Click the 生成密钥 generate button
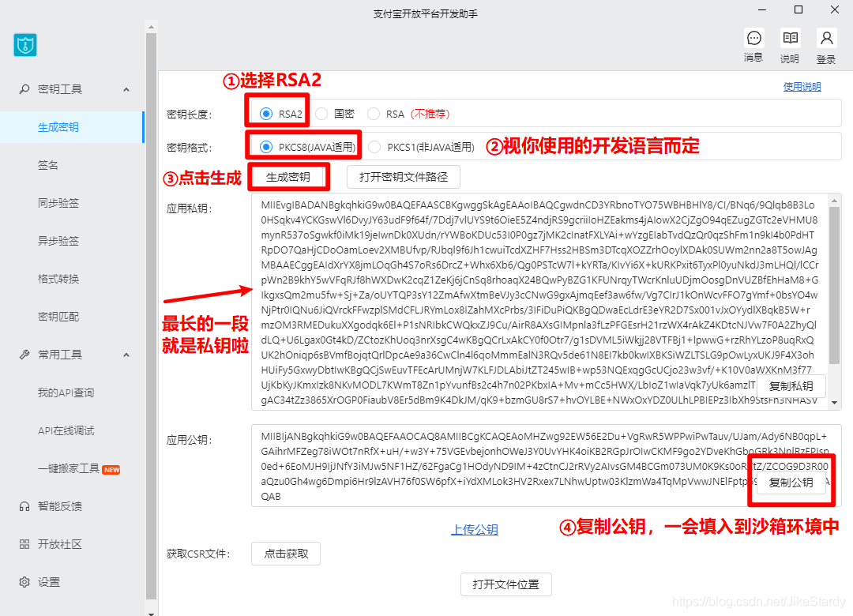 [288, 177]
